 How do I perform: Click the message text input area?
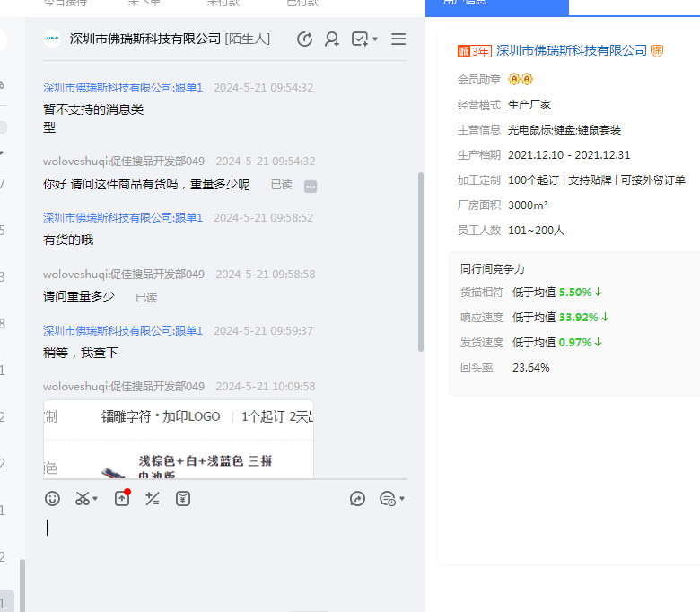click(224, 538)
